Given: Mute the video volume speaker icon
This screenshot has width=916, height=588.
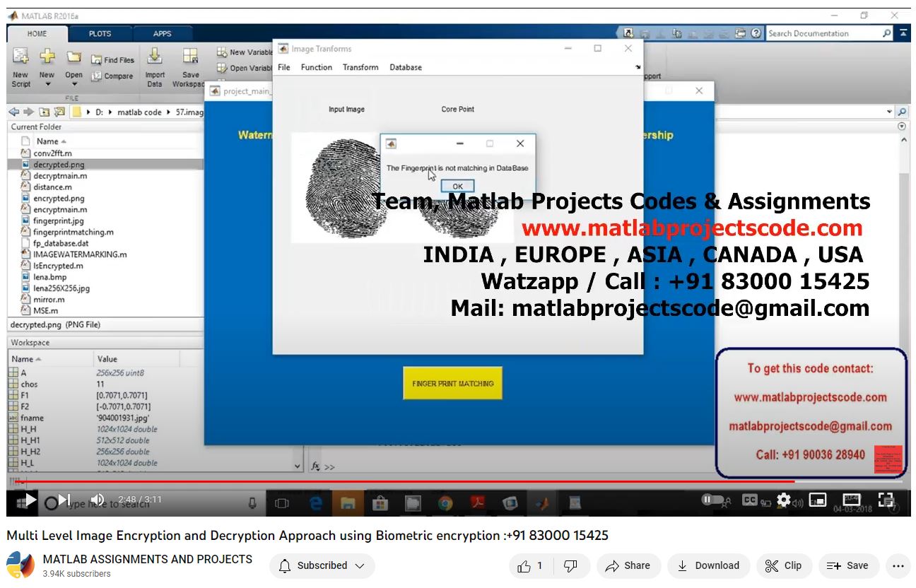Looking at the screenshot, I should (x=98, y=500).
